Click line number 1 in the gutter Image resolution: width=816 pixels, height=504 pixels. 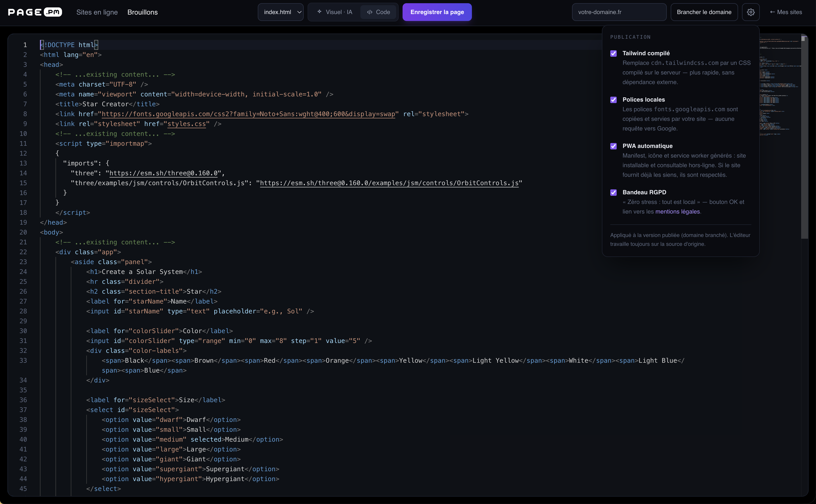pos(25,45)
